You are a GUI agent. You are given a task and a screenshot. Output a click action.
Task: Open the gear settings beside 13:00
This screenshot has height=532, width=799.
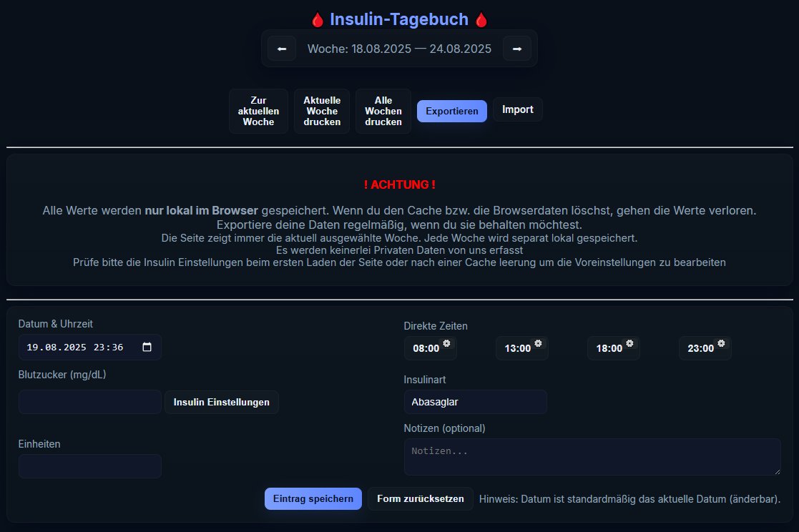(539, 343)
